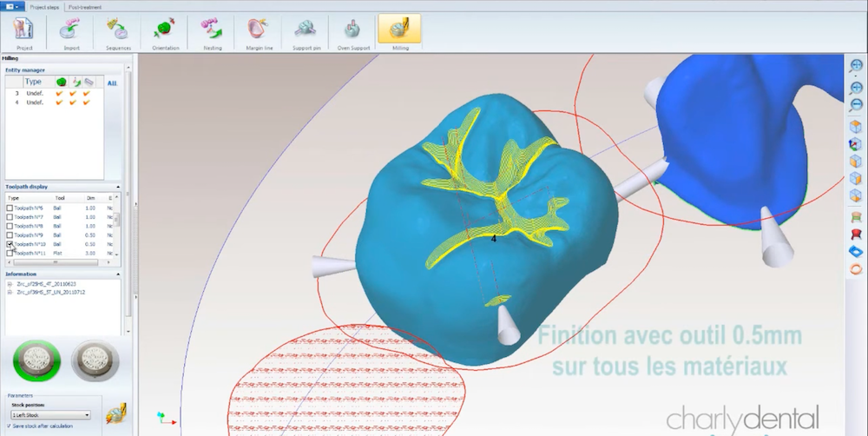Open the Stock position dropdown
The image size is (868, 436).
click(x=88, y=415)
